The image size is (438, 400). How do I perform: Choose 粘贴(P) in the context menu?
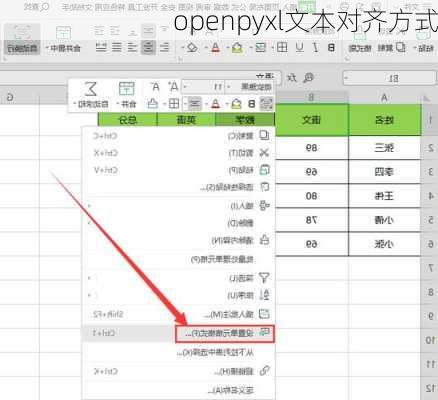pos(178,170)
